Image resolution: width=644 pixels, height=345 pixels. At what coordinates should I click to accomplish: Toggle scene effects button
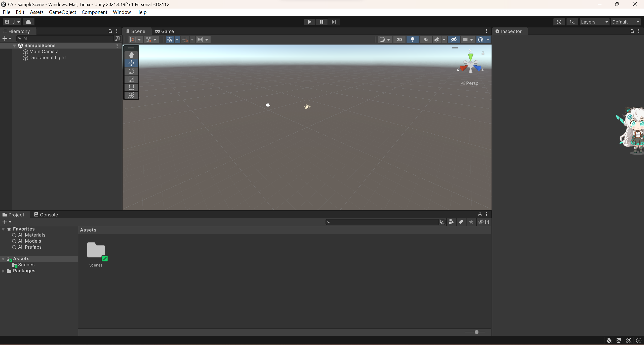click(x=437, y=40)
